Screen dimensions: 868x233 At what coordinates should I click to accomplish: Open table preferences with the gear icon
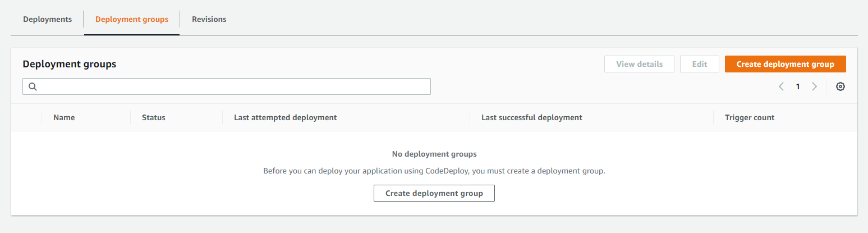coord(840,86)
